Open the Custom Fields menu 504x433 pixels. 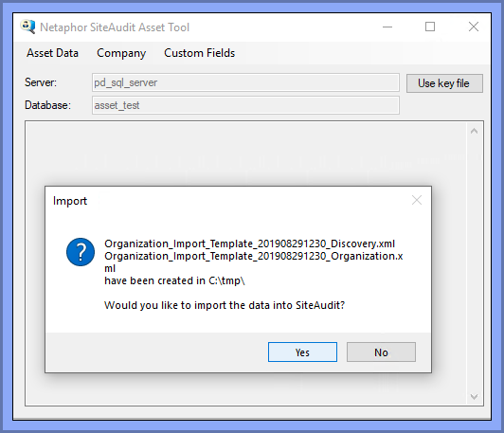point(199,53)
